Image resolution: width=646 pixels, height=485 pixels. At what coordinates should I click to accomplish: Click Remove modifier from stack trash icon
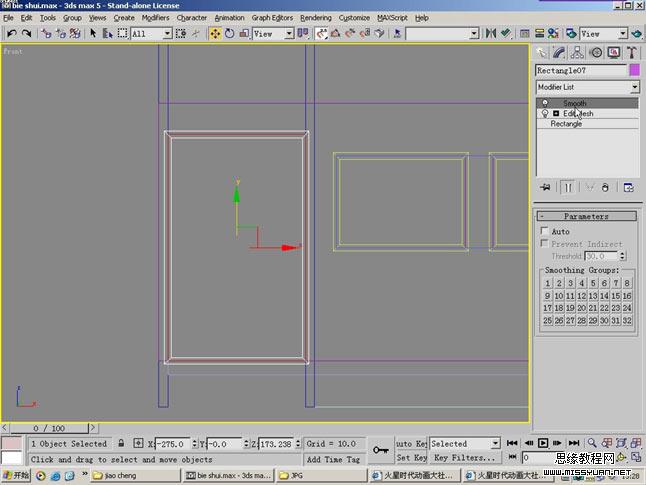click(605, 187)
